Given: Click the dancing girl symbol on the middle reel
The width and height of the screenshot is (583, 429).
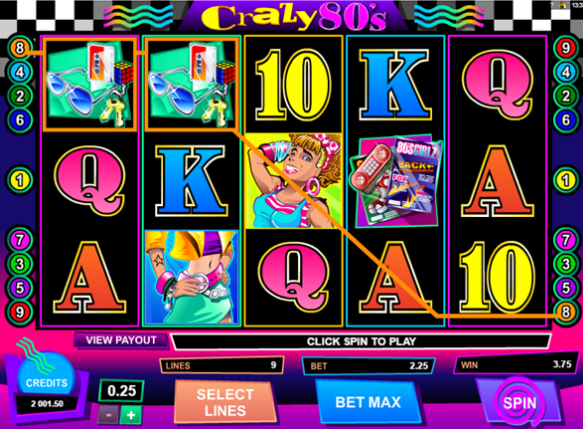Looking at the screenshot, I should [x=294, y=181].
